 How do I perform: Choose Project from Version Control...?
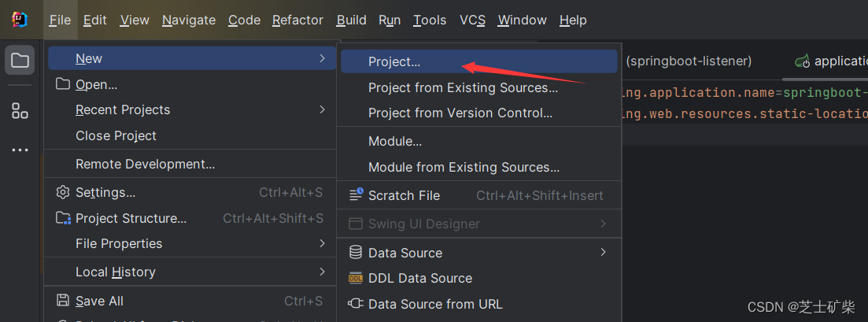coord(460,113)
